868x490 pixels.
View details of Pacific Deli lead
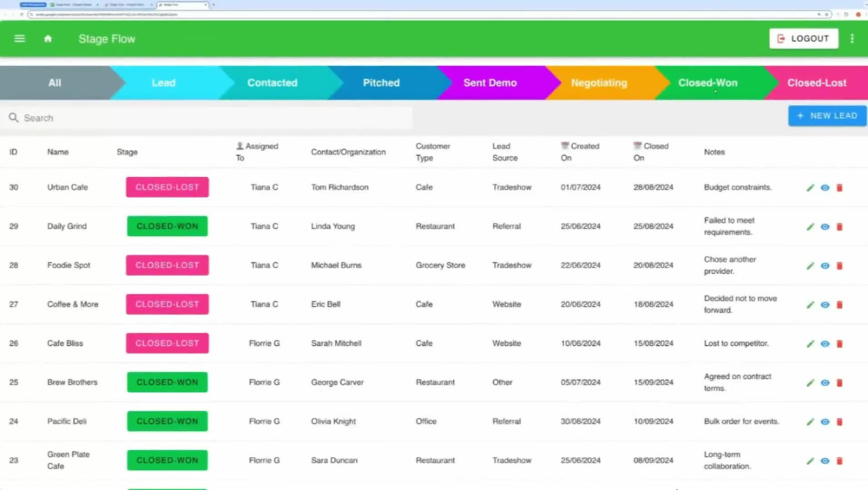(825, 422)
